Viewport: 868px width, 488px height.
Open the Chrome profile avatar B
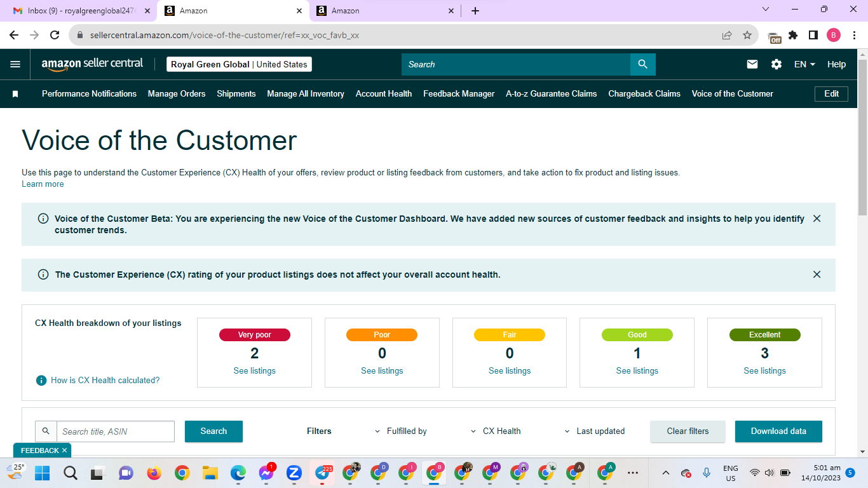(x=834, y=35)
